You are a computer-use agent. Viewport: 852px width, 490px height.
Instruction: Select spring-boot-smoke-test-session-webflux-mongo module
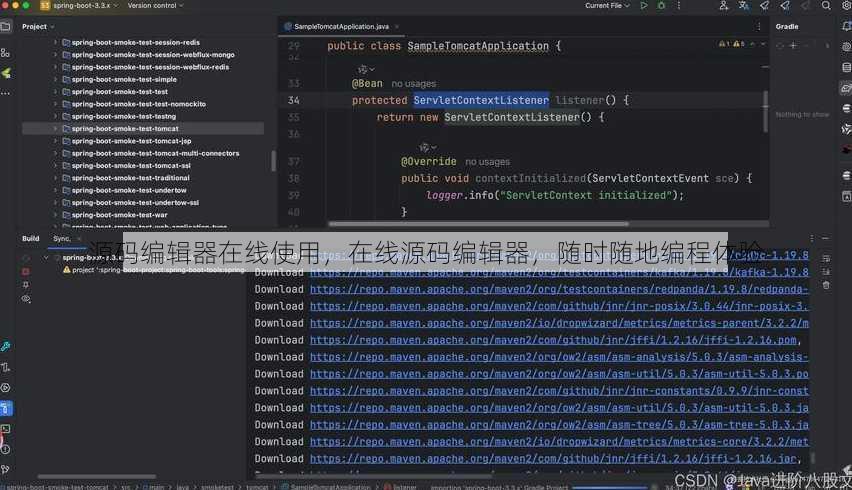pyautogui.click(x=153, y=55)
